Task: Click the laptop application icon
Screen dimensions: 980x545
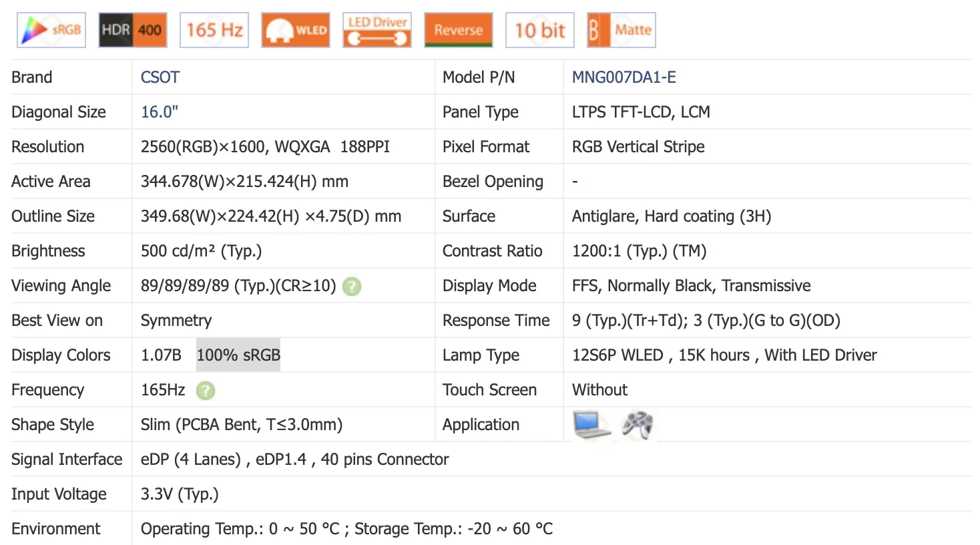Action: 591,425
